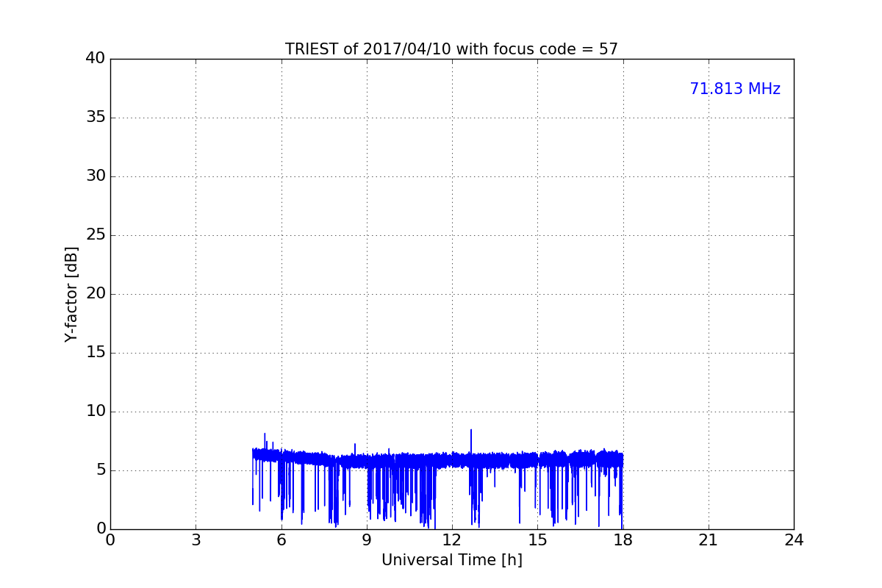
Task: Click y-axis tick label '25'
Action: click(x=96, y=235)
